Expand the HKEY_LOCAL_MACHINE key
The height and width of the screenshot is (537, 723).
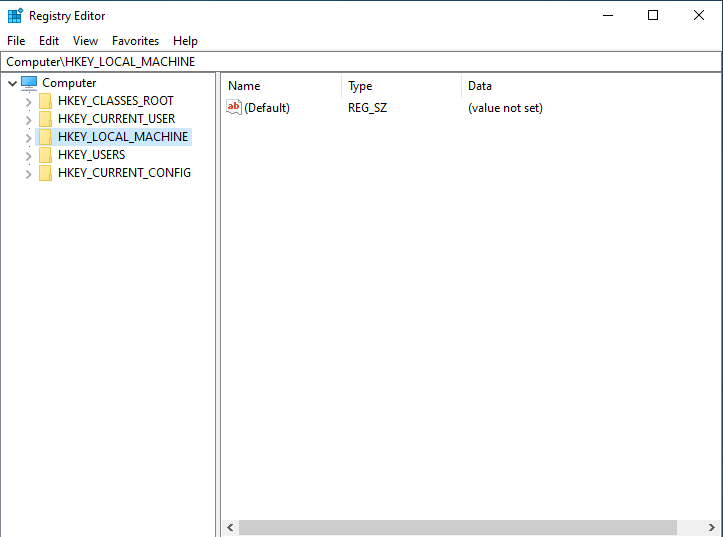pos(29,138)
